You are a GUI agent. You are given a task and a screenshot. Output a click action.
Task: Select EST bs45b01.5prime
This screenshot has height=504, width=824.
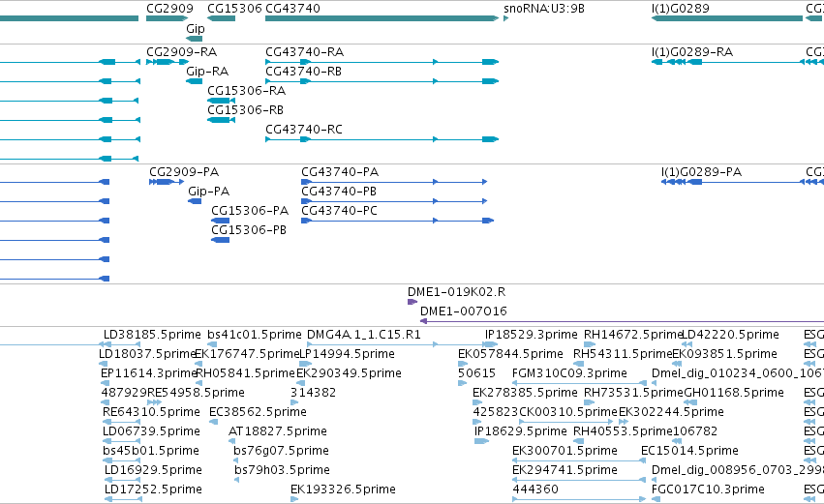click(x=151, y=452)
